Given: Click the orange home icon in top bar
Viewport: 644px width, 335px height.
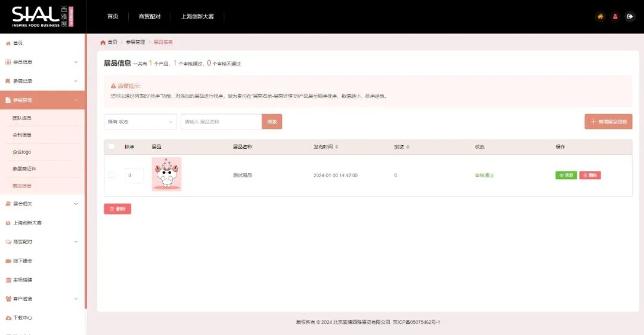Looking at the screenshot, I should (x=600, y=17).
